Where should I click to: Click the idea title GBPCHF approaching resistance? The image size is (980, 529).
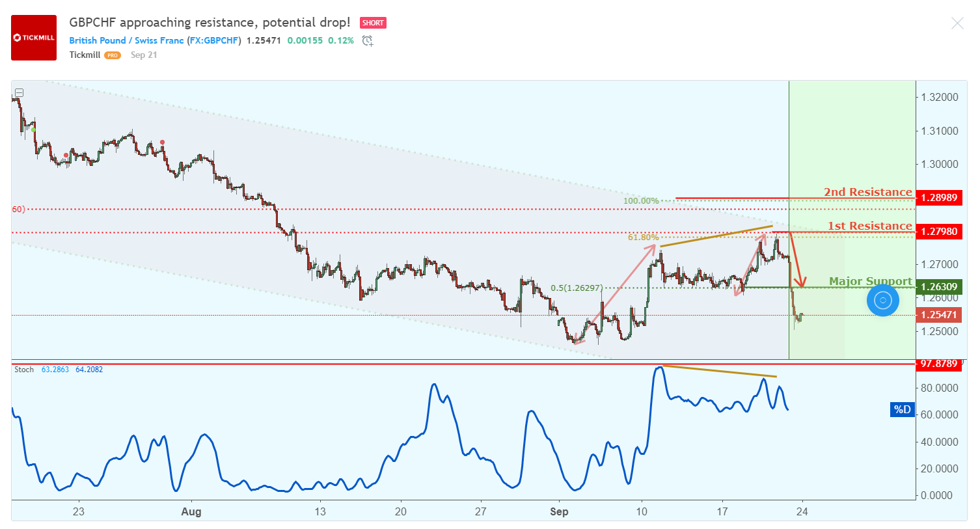tap(210, 23)
